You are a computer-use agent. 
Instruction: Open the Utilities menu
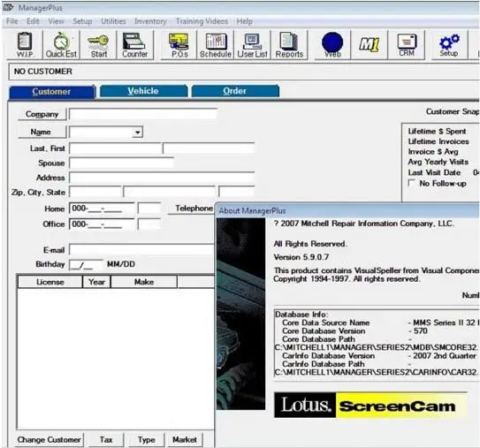pos(113,21)
